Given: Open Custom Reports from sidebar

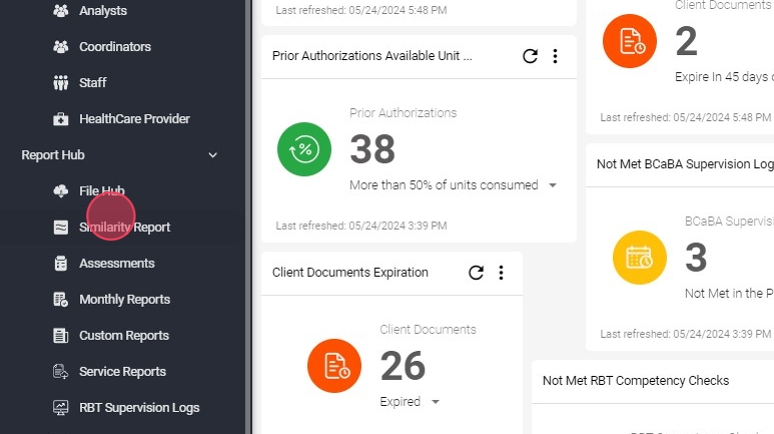Looking at the screenshot, I should click(x=124, y=335).
